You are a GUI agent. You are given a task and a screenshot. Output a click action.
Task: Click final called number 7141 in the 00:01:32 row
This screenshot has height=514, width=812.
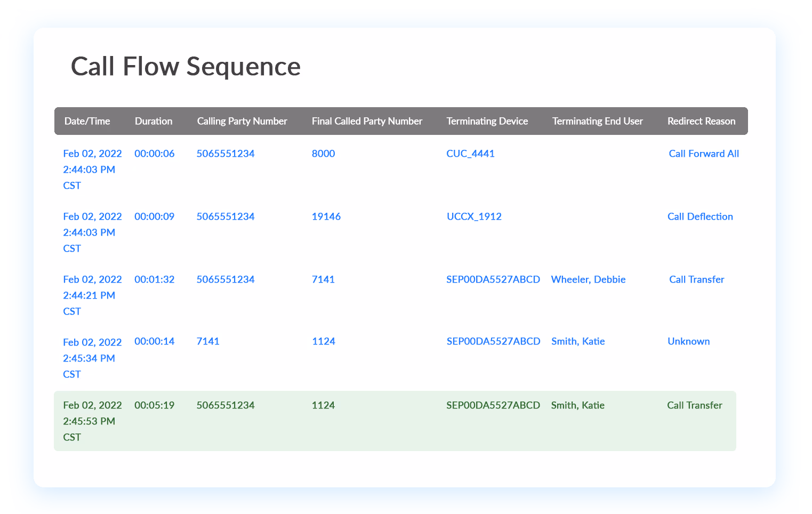point(323,279)
